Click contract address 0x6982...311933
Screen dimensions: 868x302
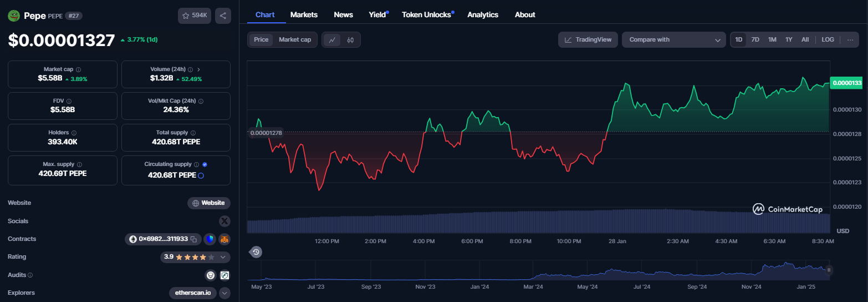coord(163,239)
